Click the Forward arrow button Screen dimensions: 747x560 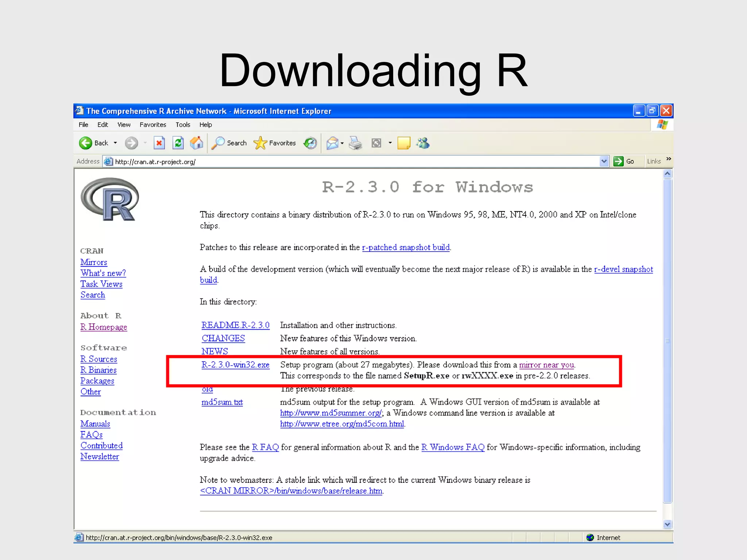[x=131, y=143]
